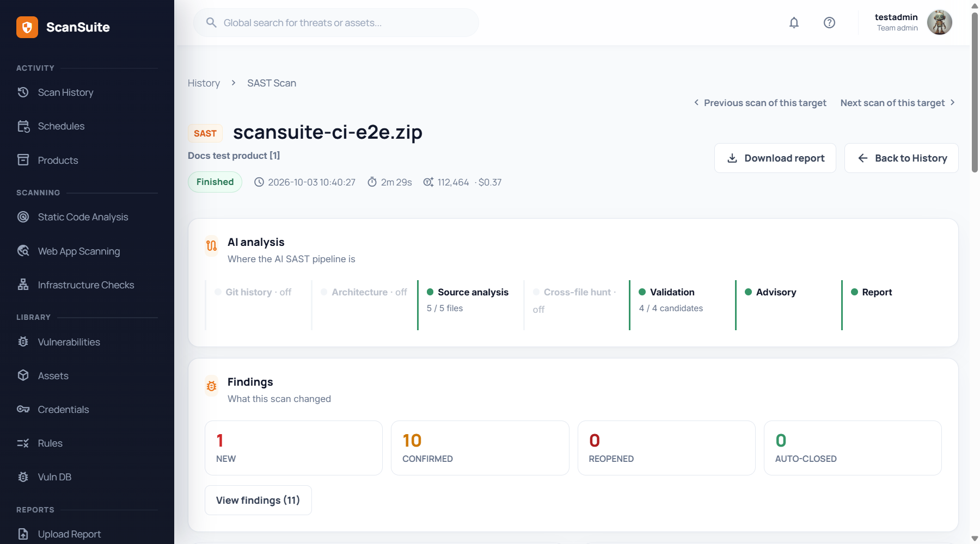Click the Findings bug icon
This screenshot has height=544, width=980.
tap(211, 386)
